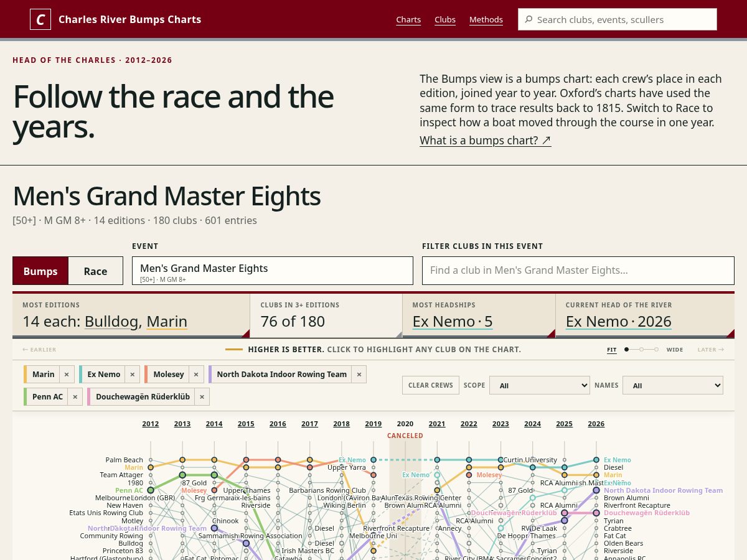Open the Event selector Men's Grand Master Eights

[x=273, y=271]
